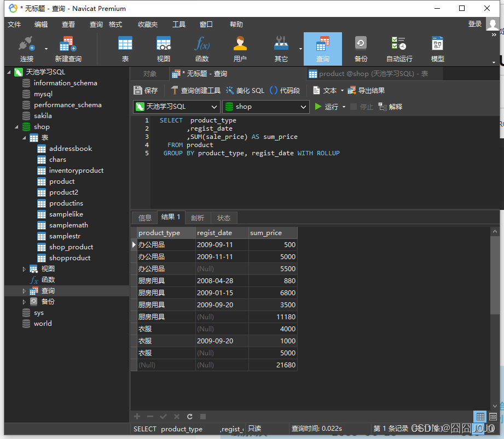This screenshot has height=439, width=504.
Task: Click the delete record minus icon
Action: (x=150, y=417)
